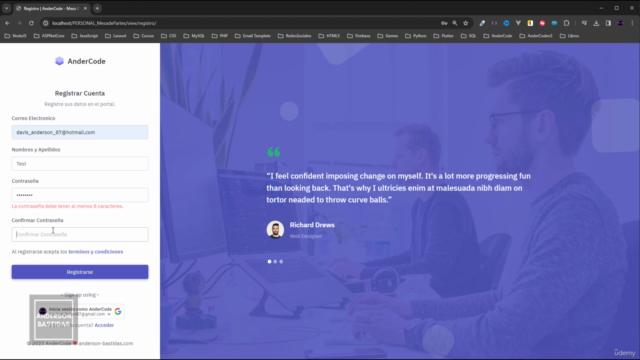Click the Registrarse button
The height and width of the screenshot is (360, 640).
coord(80,272)
